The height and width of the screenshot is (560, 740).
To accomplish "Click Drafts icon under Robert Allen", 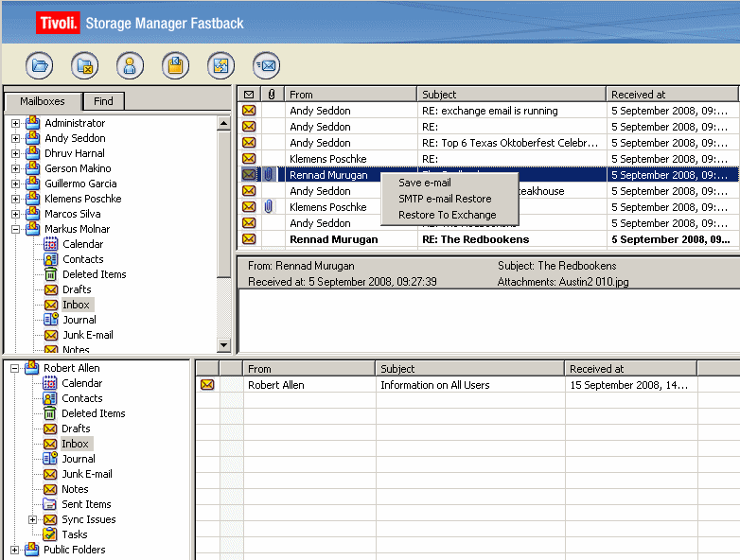I will pyautogui.click(x=50, y=429).
